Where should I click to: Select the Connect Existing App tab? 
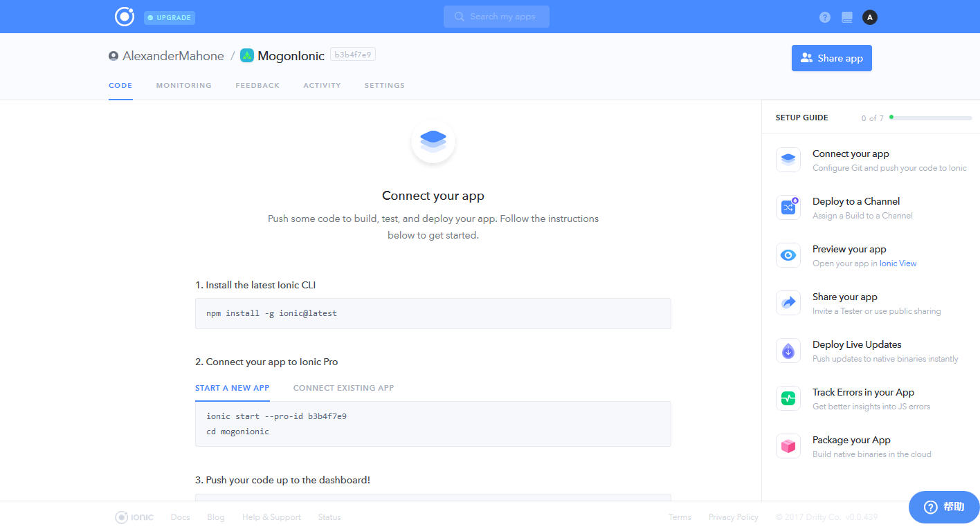pos(343,388)
